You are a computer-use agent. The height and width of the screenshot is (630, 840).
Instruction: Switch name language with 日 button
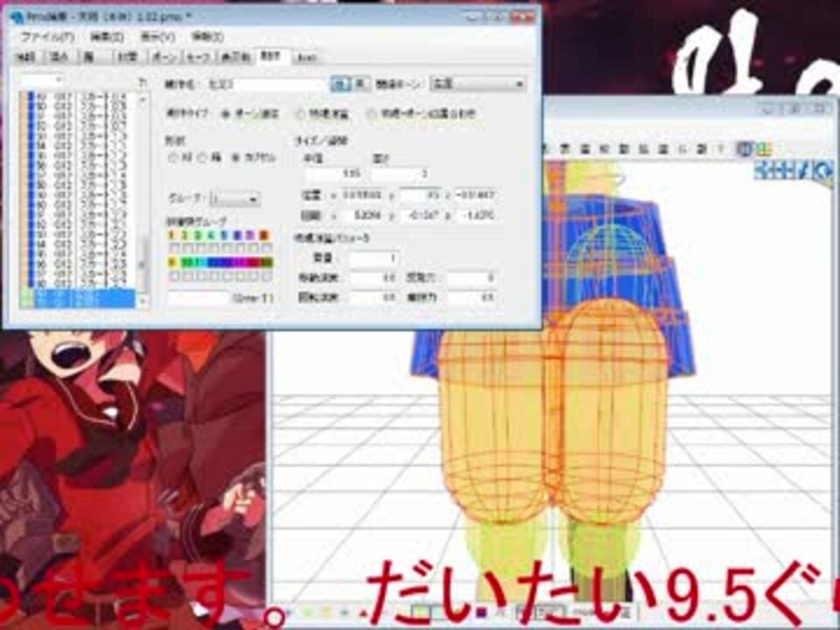[340, 84]
